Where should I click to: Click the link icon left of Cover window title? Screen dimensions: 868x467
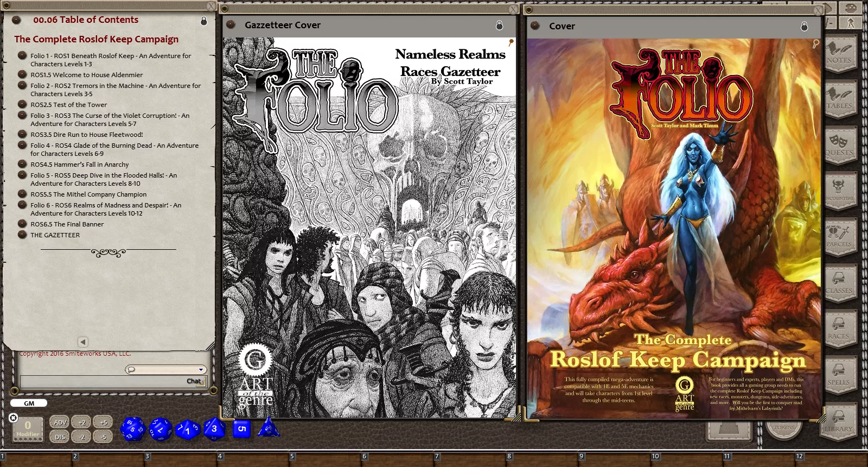pos(535,26)
